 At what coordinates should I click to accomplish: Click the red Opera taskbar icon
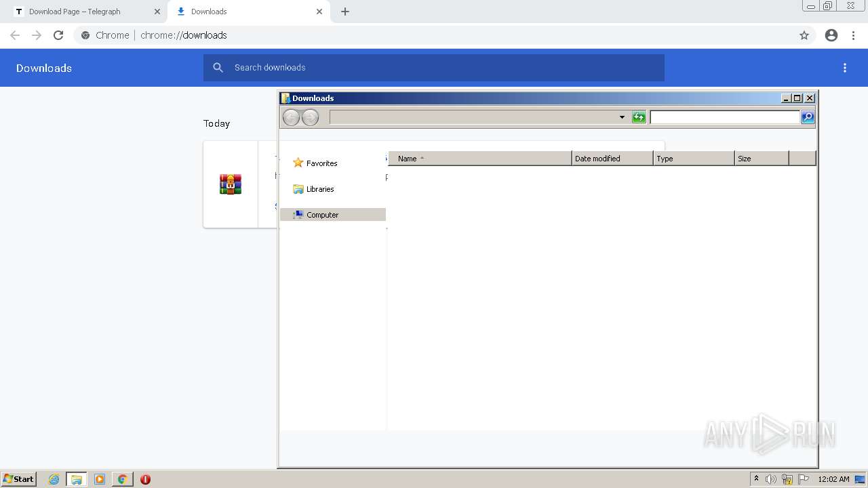pos(145,479)
